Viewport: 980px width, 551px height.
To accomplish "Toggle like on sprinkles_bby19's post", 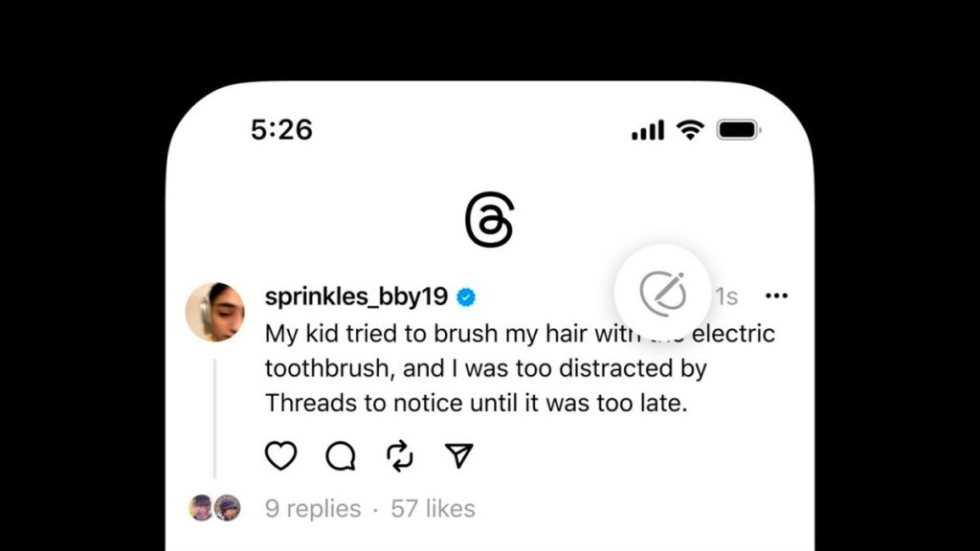I will click(x=280, y=456).
